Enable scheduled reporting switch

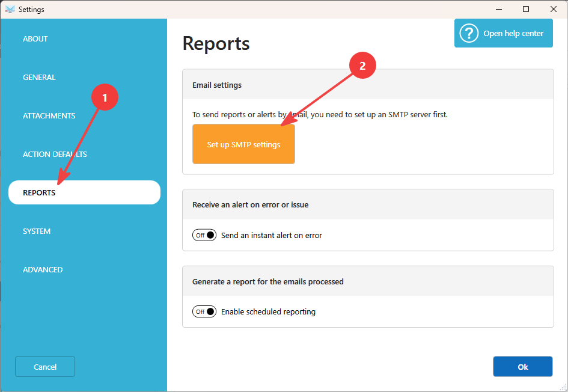204,311
